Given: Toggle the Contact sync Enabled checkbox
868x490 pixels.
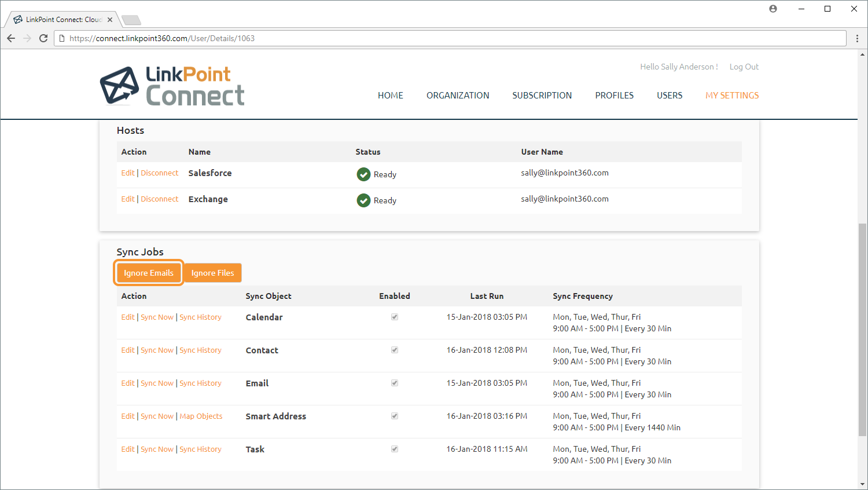Looking at the screenshot, I should [x=395, y=350].
